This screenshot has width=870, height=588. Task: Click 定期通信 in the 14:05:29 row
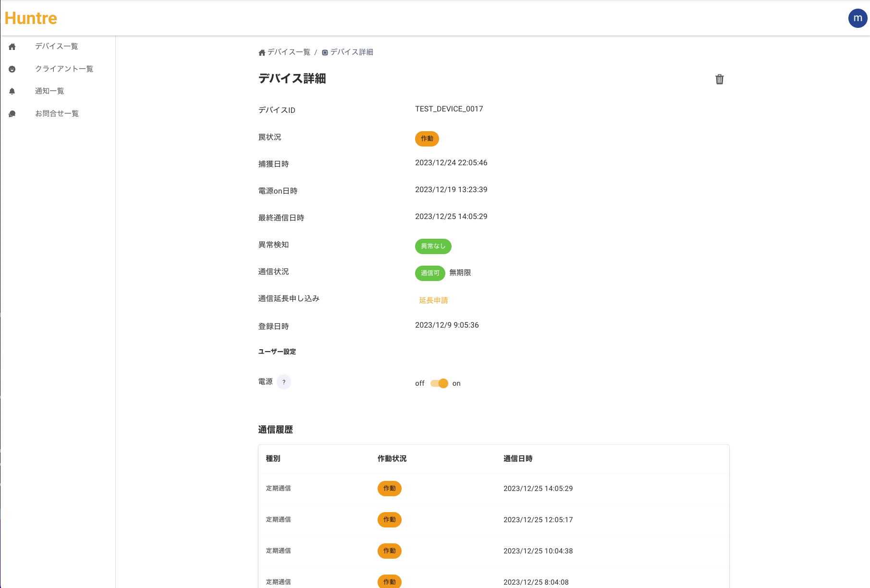[x=279, y=489]
